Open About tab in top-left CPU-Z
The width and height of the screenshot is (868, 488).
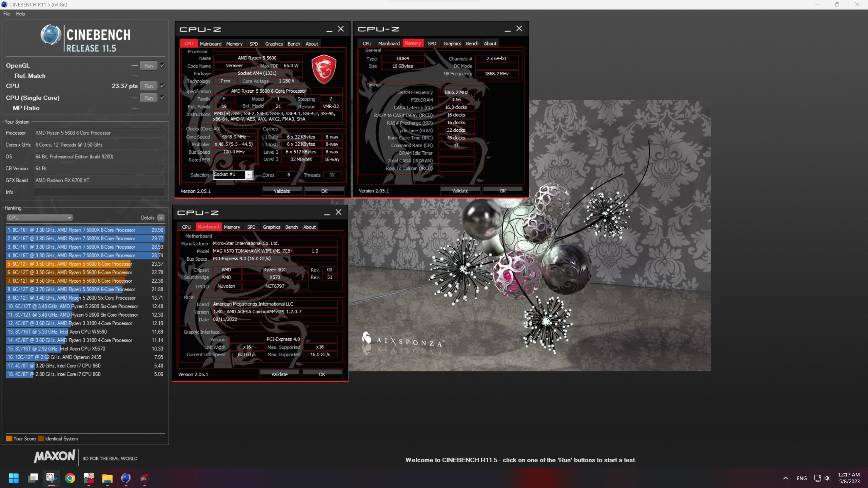(x=312, y=44)
